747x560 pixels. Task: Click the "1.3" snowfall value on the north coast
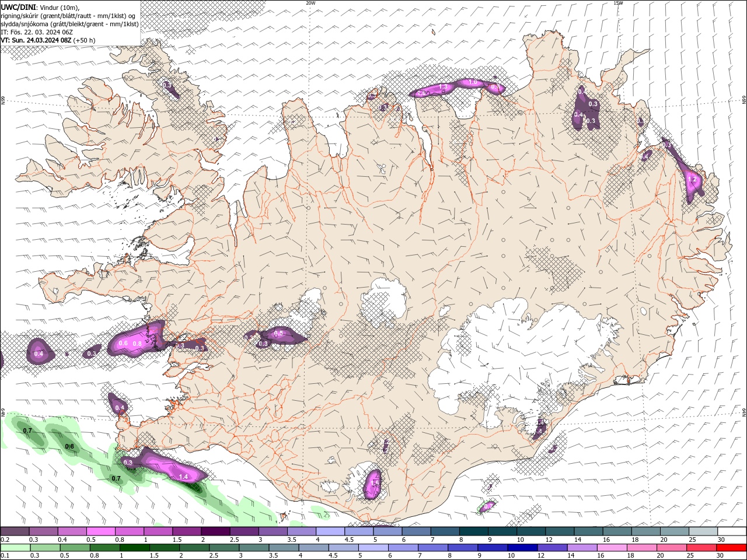pos(443,87)
